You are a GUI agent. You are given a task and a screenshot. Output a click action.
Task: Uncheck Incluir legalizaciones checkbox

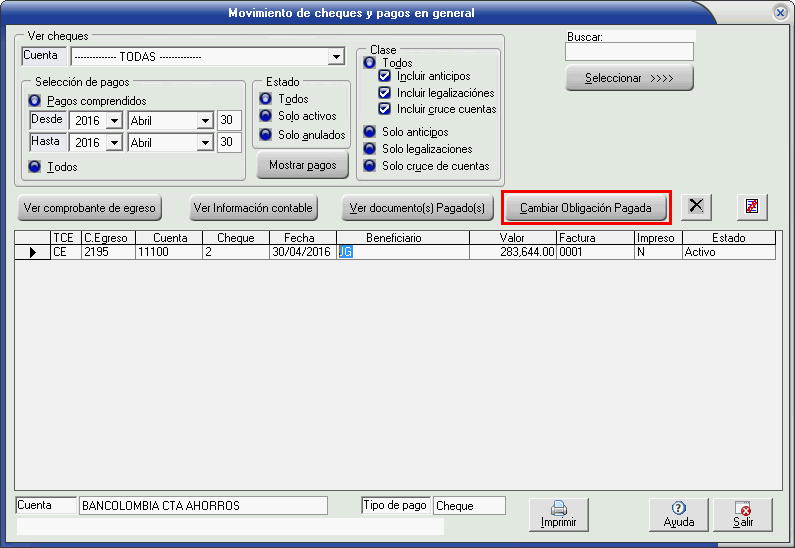coord(385,93)
